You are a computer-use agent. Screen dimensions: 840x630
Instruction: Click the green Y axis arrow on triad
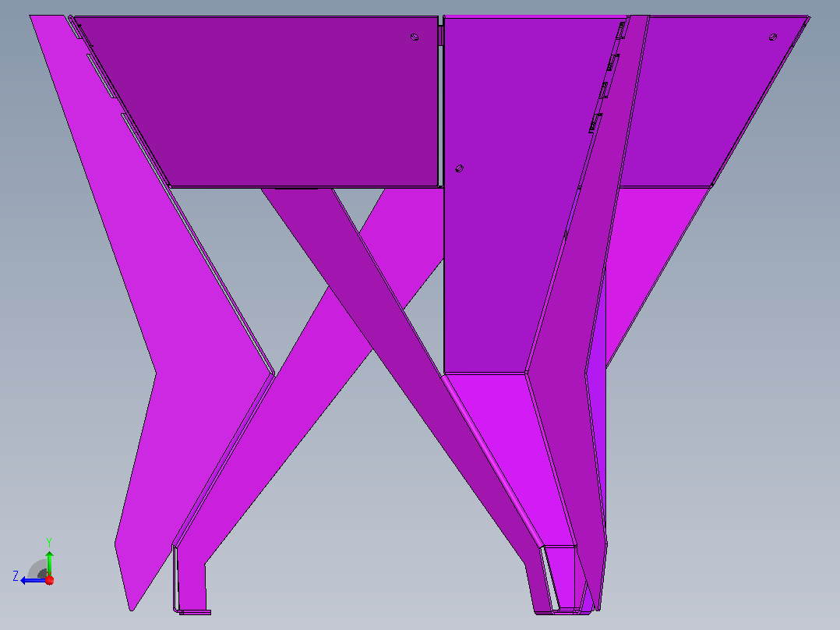coord(49,562)
